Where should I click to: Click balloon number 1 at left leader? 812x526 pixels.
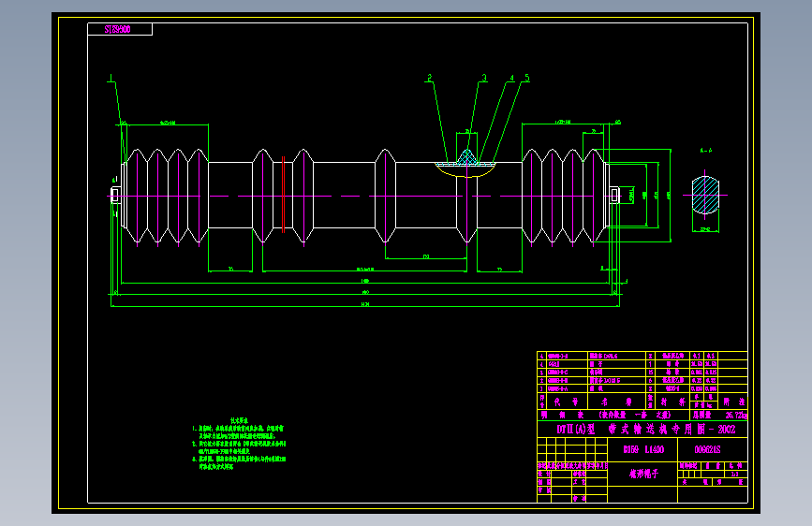111,79
